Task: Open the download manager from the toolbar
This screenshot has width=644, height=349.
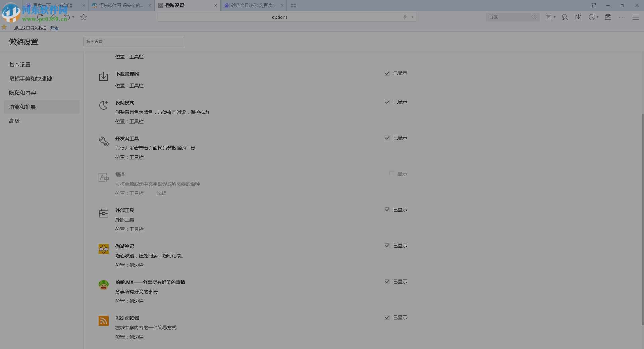Action: [x=579, y=17]
